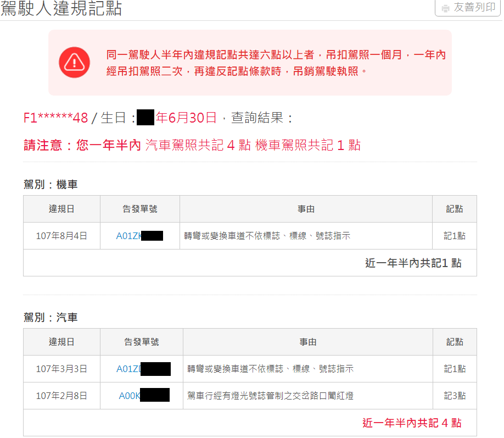Image resolution: width=504 pixels, height=438 pixels.
Task: Click the 記3點 cell for running a red light
Action: point(453,396)
